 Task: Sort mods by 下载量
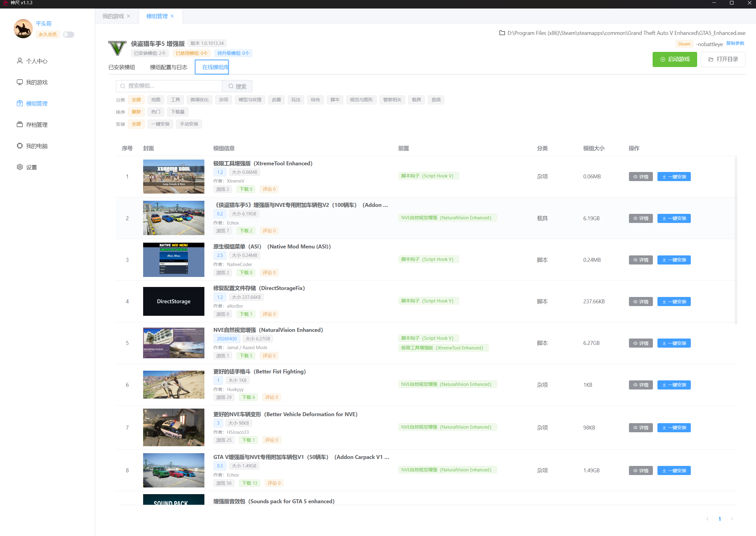tap(177, 112)
